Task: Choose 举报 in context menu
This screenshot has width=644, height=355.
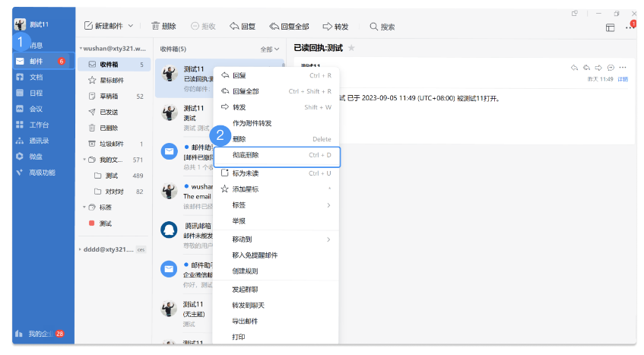Action: [276, 220]
